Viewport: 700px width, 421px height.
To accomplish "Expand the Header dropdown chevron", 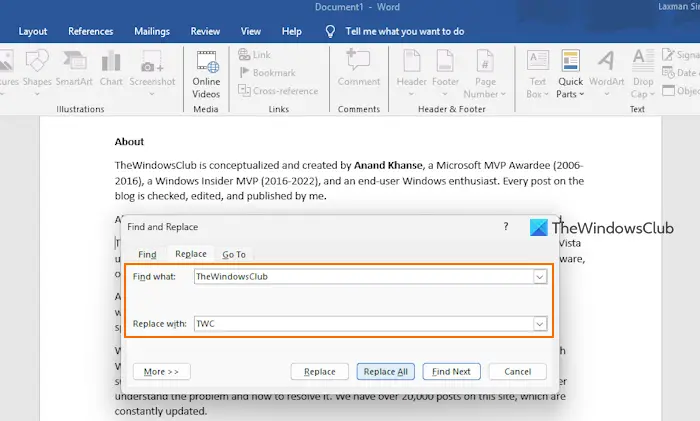I will [411, 94].
